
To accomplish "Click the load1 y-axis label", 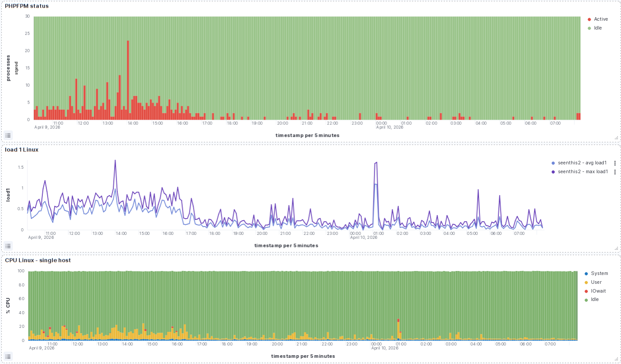I will click(x=8, y=195).
